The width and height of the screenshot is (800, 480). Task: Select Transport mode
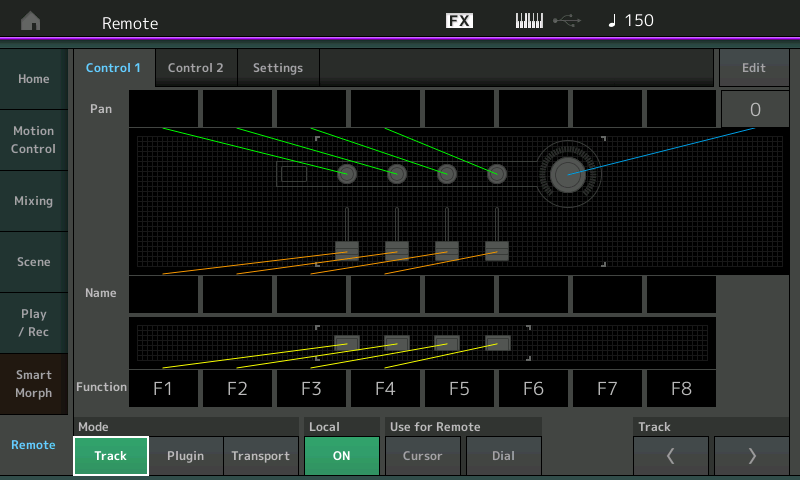click(x=260, y=456)
